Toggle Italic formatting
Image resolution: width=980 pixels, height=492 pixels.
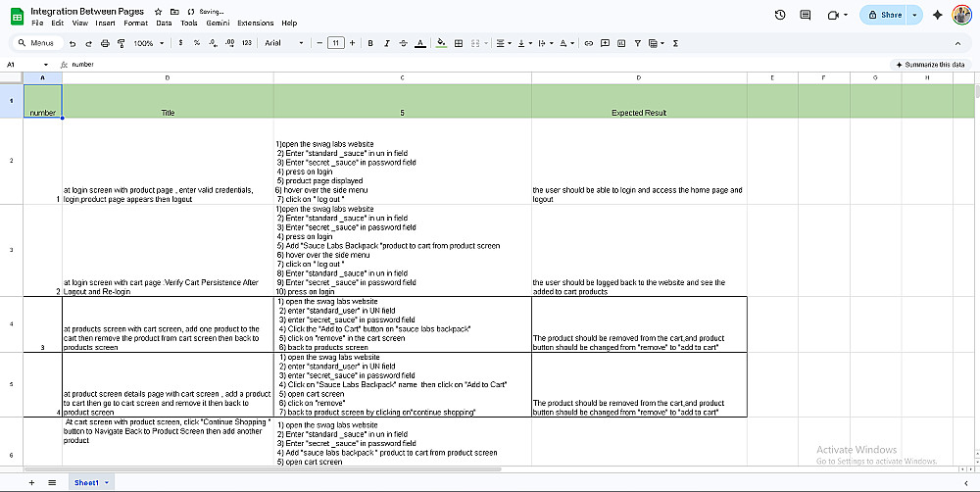pos(387,43)
